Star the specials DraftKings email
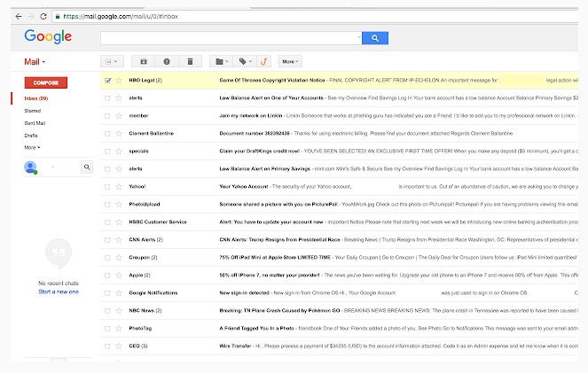 tap(119, 152)
